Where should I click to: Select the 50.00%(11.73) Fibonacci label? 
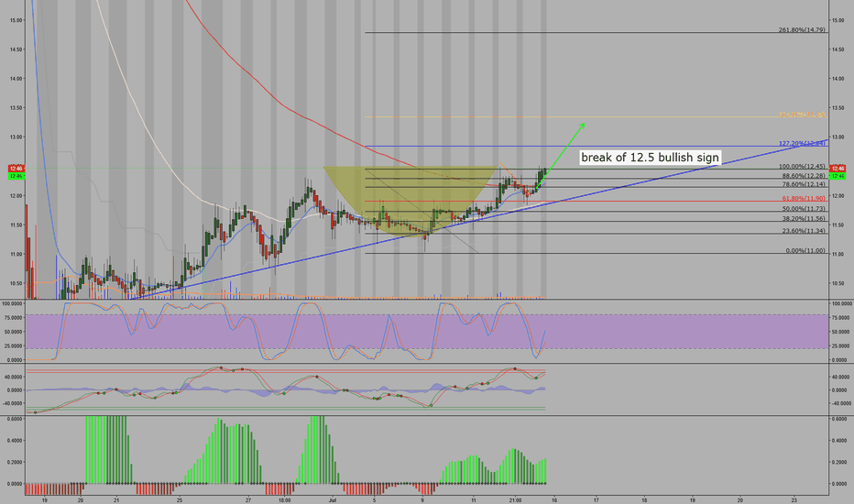click(804, 209)
